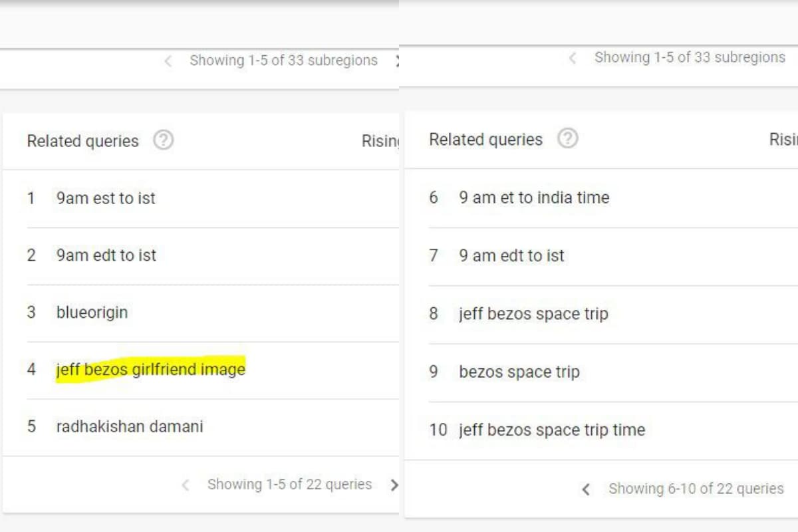Click previous arrow of subregions pager above queries 1-5
Screen dimensions: 798x532
click(168, 61)
